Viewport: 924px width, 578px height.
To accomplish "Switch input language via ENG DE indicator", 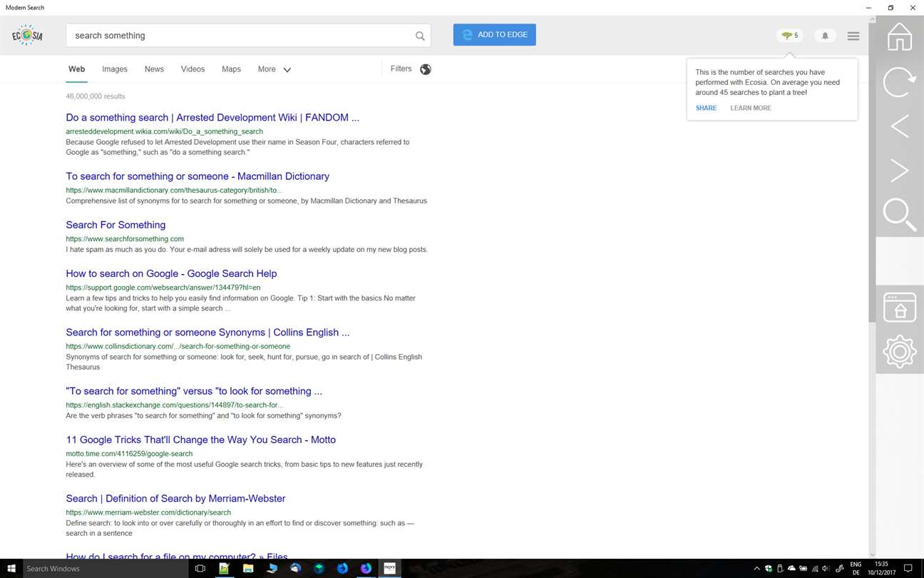I will (x=856, y=569).
